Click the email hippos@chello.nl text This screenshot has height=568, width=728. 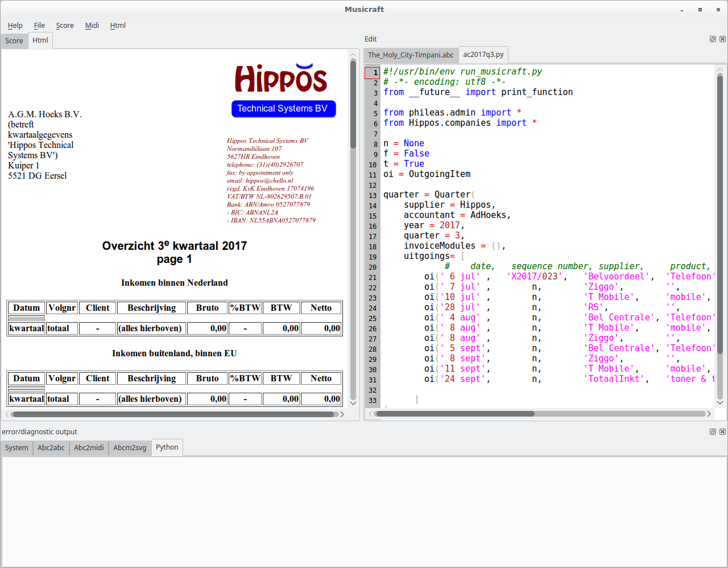click(260, 180)
